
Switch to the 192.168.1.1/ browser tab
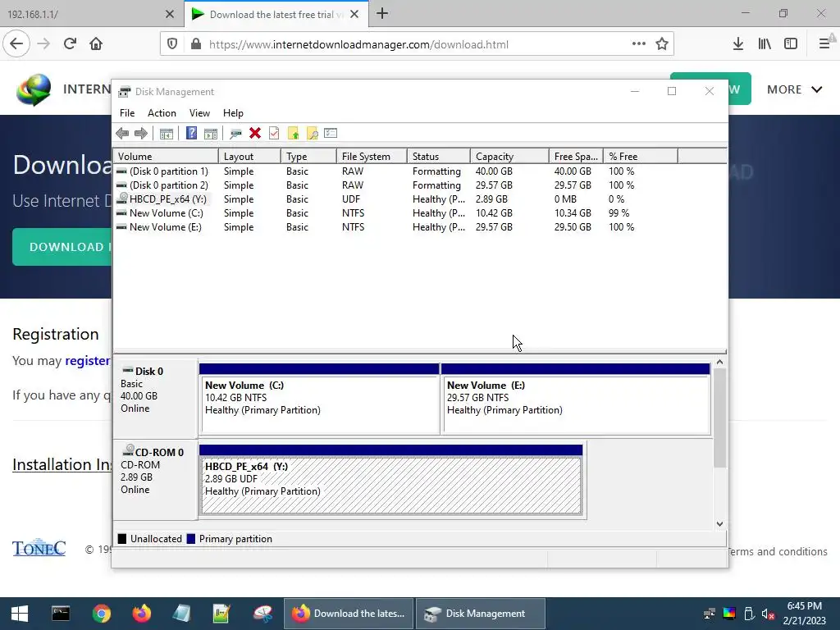(x=92, y=15)
